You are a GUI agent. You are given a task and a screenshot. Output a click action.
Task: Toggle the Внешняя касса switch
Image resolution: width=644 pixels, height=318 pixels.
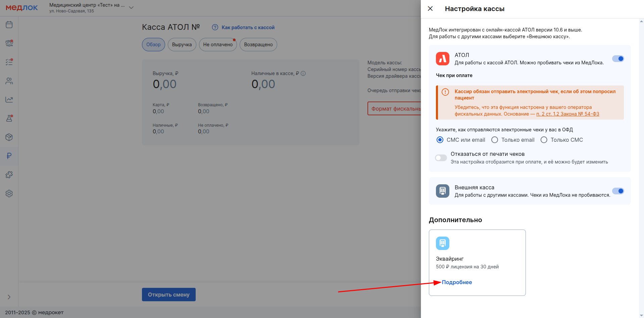click(618, 191)
